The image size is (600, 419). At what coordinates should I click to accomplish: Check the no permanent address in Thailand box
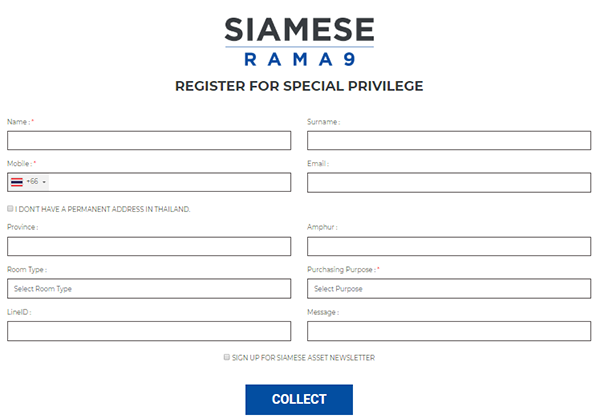10,209
